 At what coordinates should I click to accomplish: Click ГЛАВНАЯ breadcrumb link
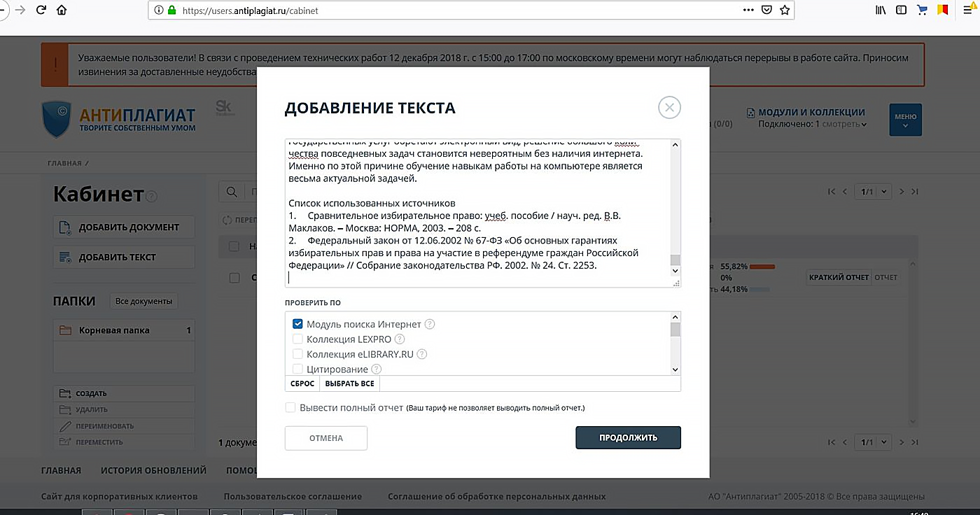pyautogui.click(x=64, y=163)
